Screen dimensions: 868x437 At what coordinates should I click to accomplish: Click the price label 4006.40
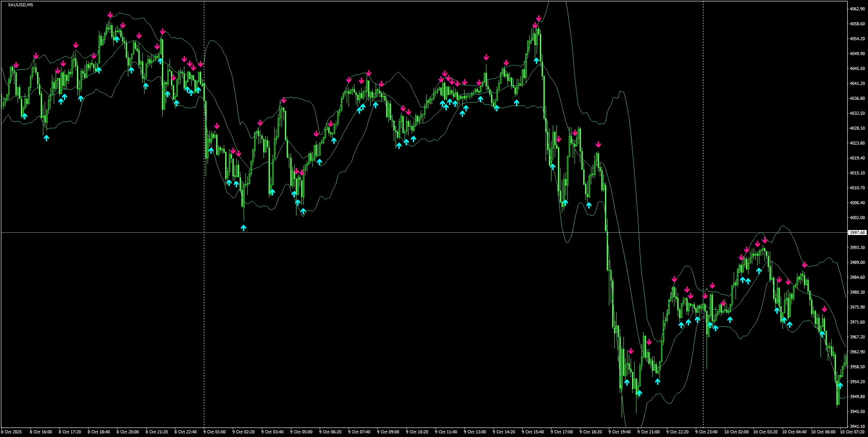coord(857,203)
